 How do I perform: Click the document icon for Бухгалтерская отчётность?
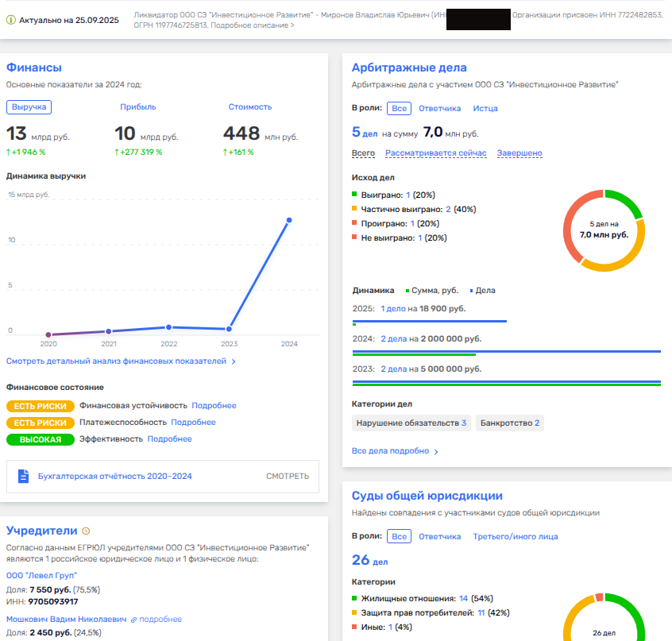pyautogui.click(x=24, y=477)
